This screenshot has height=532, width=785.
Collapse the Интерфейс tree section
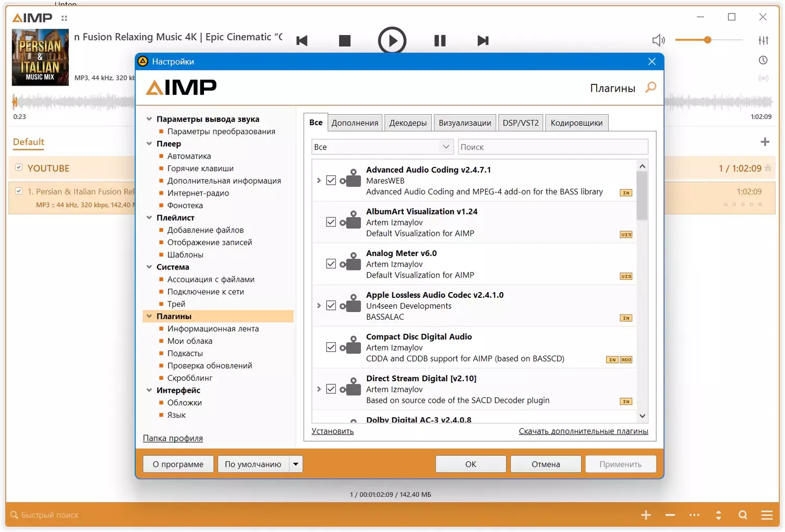tap(149, 391)
